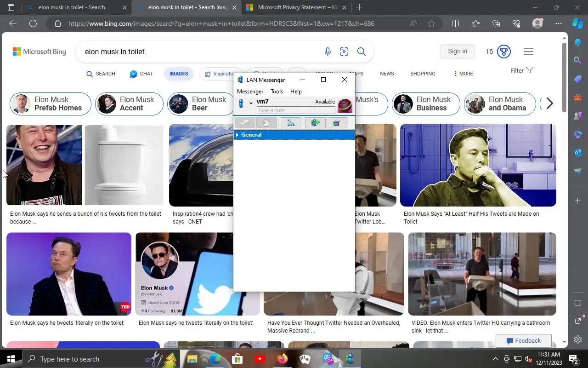Click the Sign in button on Bing
This screenshot has height=368, width=588.
click(458, 51)
